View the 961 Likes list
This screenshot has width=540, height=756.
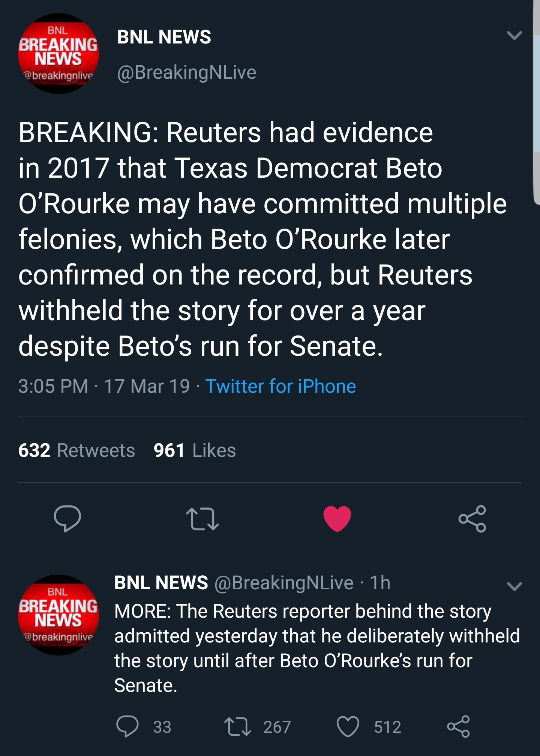click(x=195, y=450)
